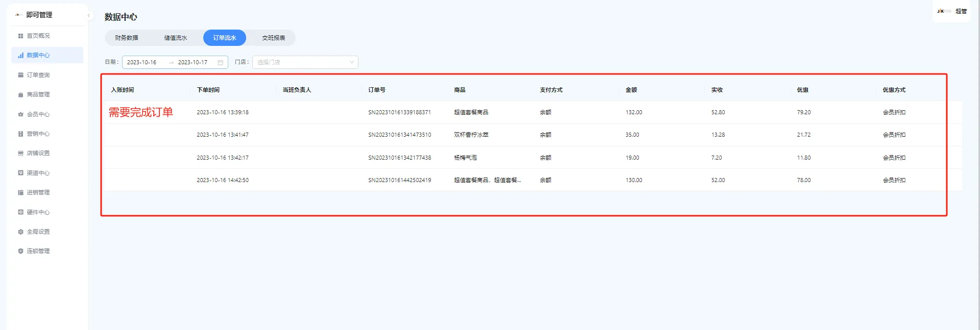The height and width of the screenshot is (330, 980).
Task: Click order time 2023-10-16 14:42:50
Action: (x=223, y=180)
